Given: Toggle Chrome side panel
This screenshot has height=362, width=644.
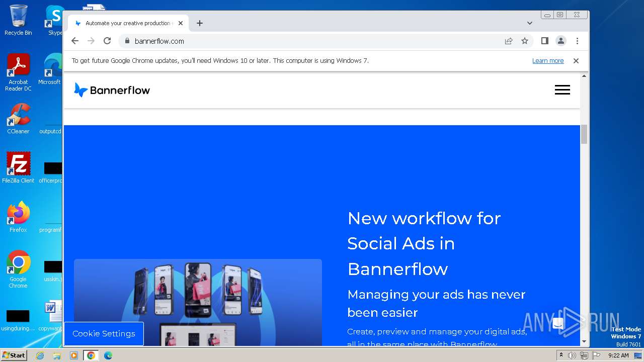Looking at the screenshot, I should (545, 41).
